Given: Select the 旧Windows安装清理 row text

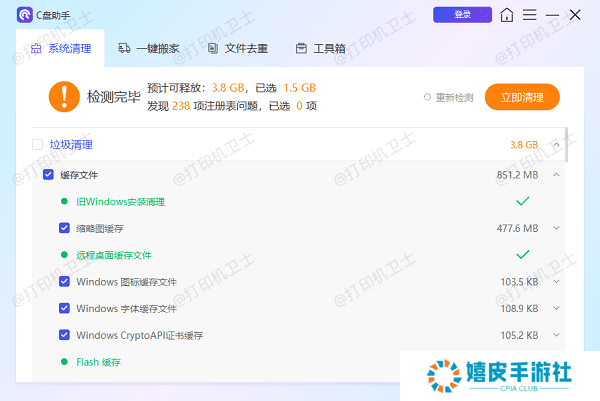Looking at the screenshot, I should click(x=121, y=202).
